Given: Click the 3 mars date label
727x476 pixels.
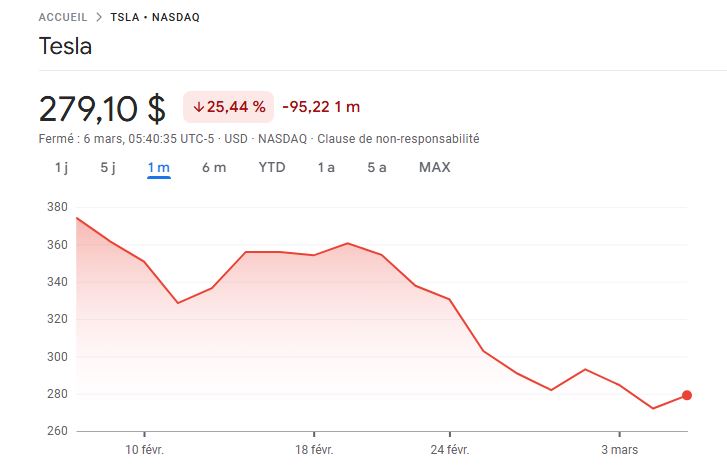Looking at the screenshot, I should pyautogui.click(x=620, y=450).
